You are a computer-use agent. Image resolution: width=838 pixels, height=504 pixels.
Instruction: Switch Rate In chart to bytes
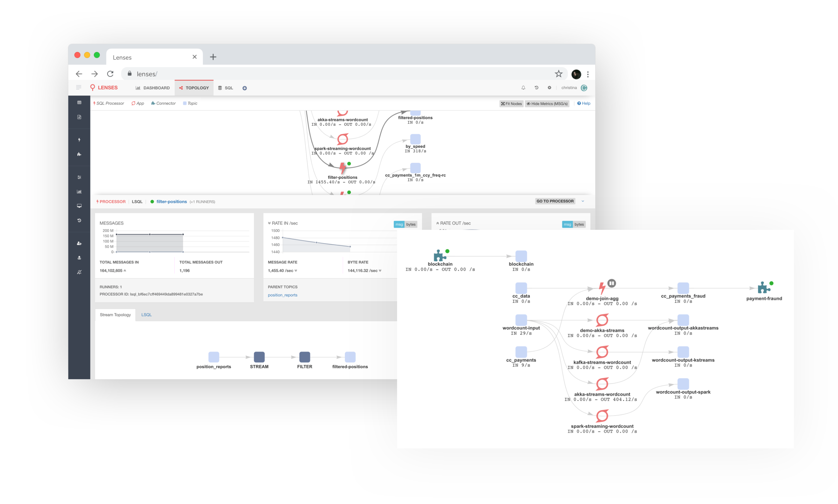click(410, 224)
